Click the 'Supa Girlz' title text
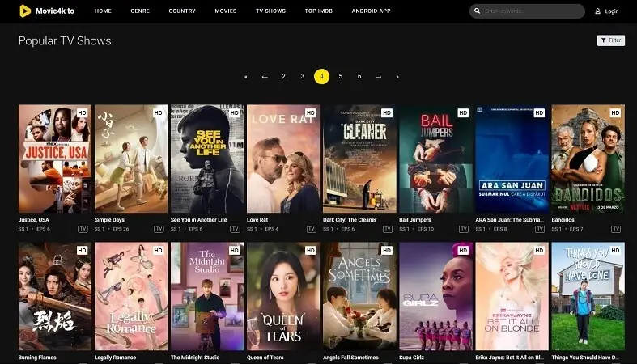 411,358
